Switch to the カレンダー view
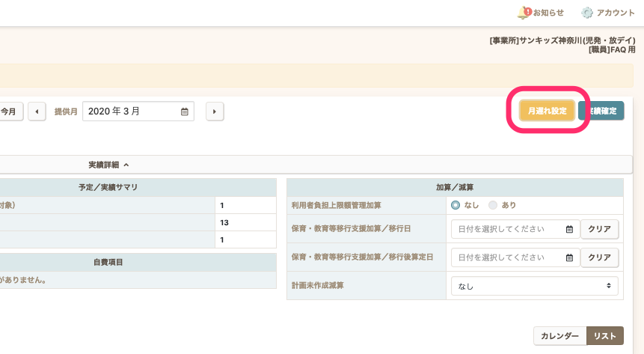Image resolution: width=644 pixels, height=354 pixels. click(559, 337)
